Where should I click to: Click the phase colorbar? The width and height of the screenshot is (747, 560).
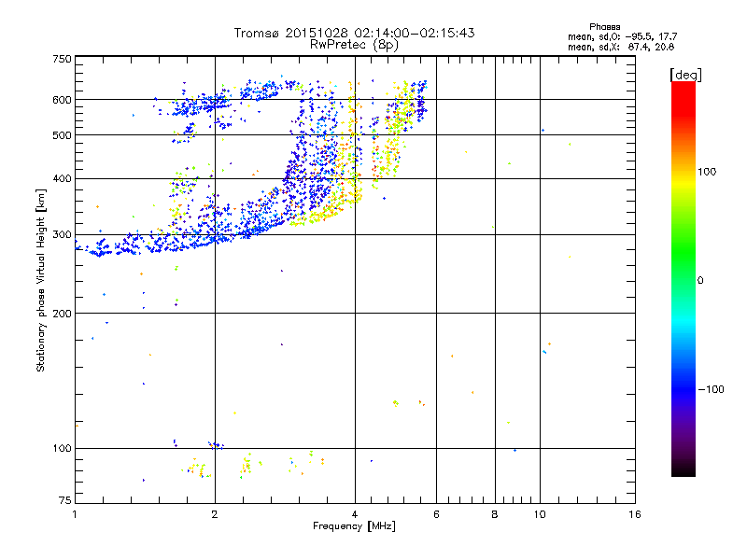pos(684,279)
